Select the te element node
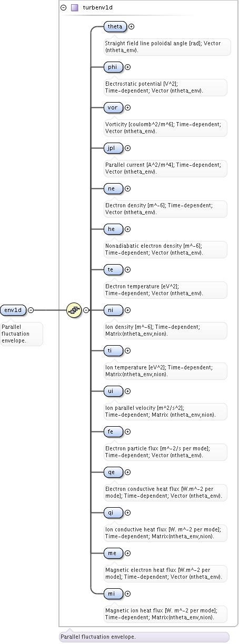239x644 pixels. pos(113,269)
